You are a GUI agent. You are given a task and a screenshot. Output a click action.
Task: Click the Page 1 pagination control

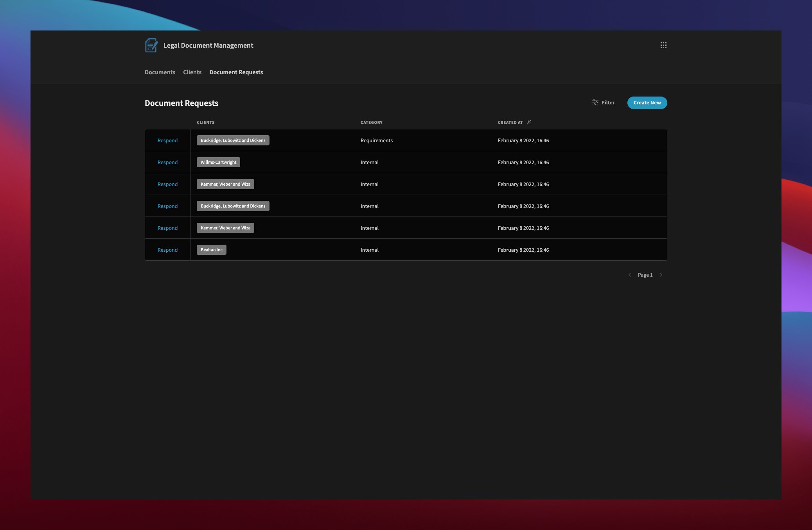(645, 274)
